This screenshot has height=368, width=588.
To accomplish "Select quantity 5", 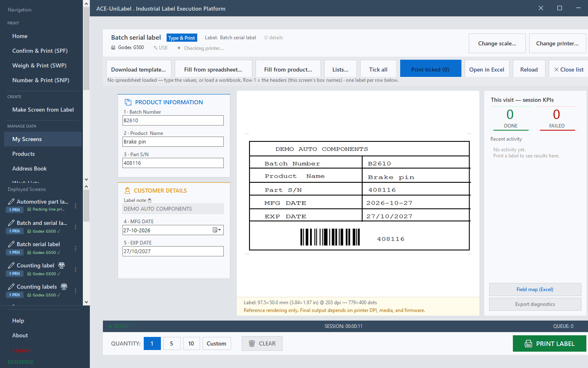I will [171, 343].
